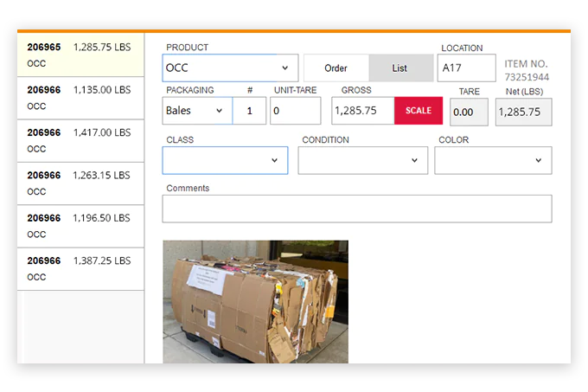Select the list entry weighing 1,135.00 LBS
Viewport: 588px width, 392px height.
80,98
